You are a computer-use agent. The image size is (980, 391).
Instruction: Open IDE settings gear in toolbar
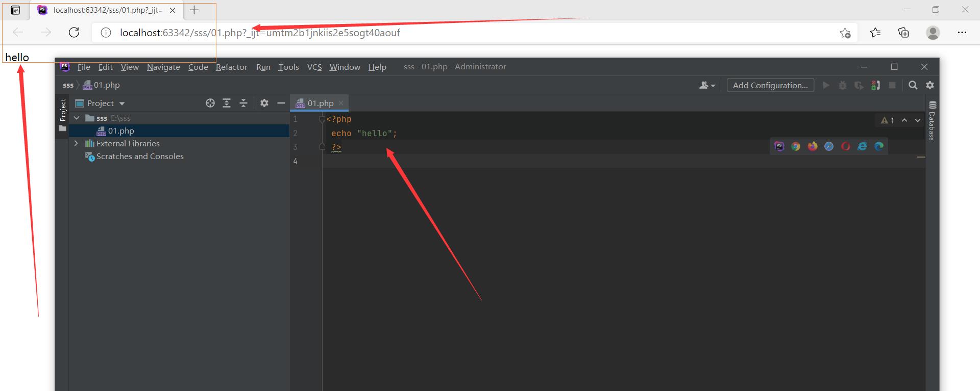930,85
